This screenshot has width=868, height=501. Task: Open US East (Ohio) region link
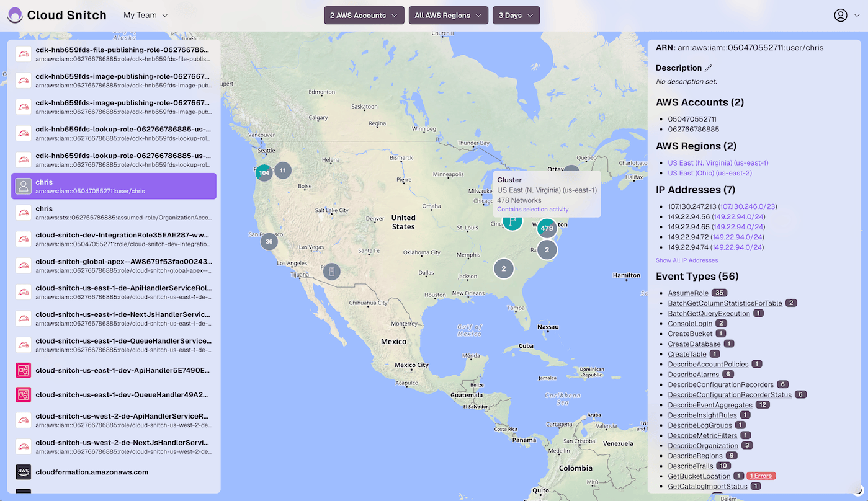click(x=709, y=173)
